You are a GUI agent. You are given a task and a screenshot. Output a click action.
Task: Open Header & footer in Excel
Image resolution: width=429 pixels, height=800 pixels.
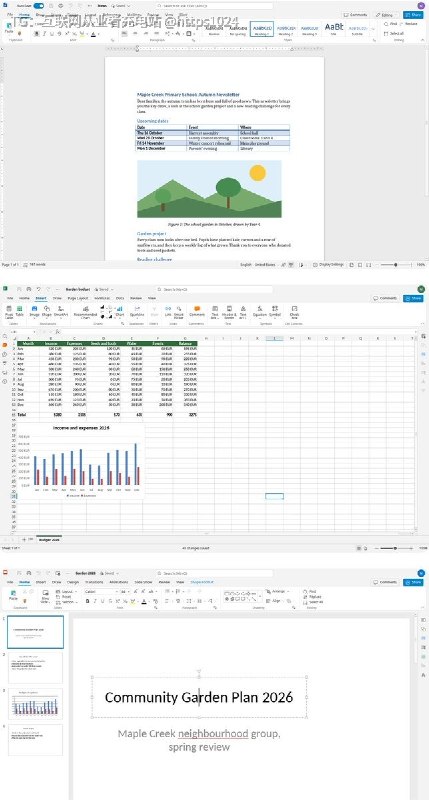[x=229, y=312]
